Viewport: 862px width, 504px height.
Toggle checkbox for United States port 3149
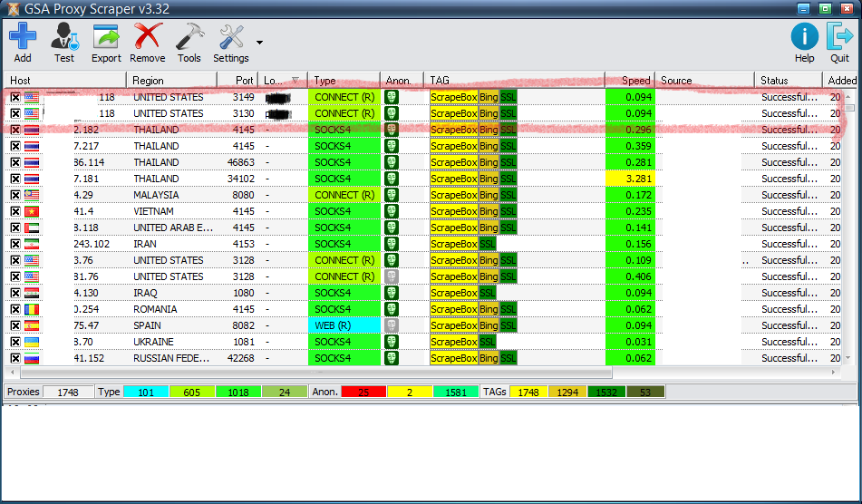click(x=15, y=97)
